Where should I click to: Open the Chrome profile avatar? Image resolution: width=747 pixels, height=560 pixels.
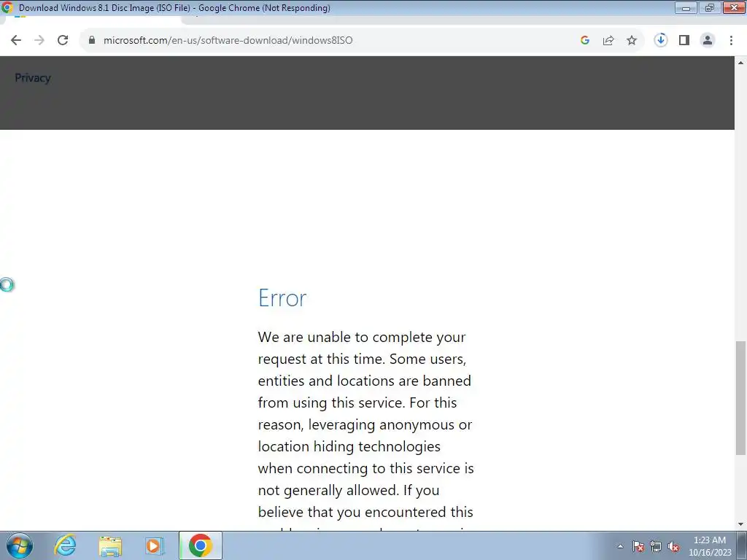pyautogui.click(x=708, y=41)
